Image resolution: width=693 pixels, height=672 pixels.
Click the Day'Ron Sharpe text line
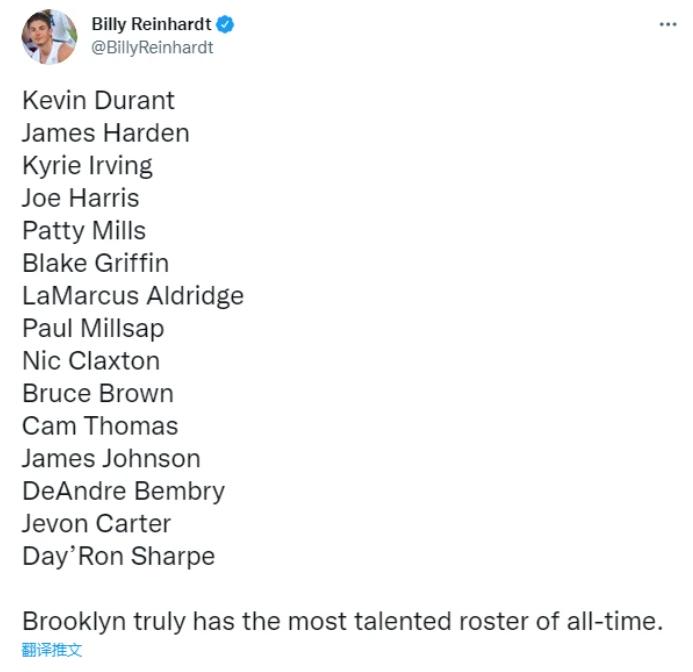[x=118, y=557]
